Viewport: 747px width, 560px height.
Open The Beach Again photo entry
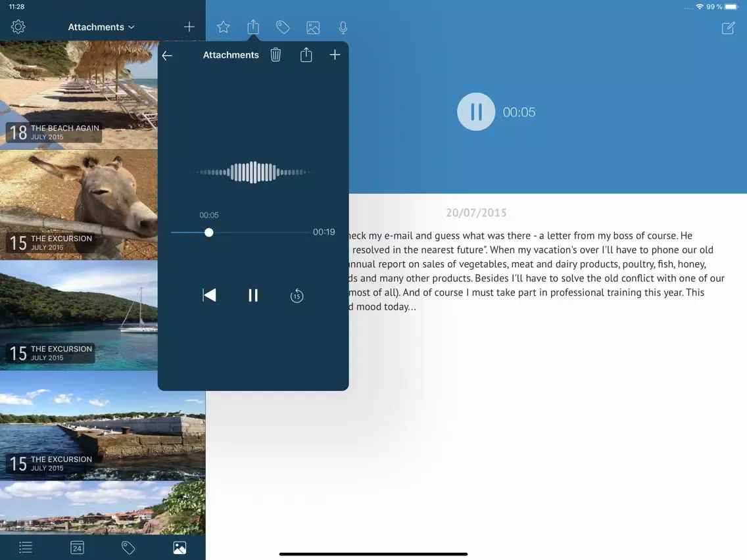click(79, 95)
